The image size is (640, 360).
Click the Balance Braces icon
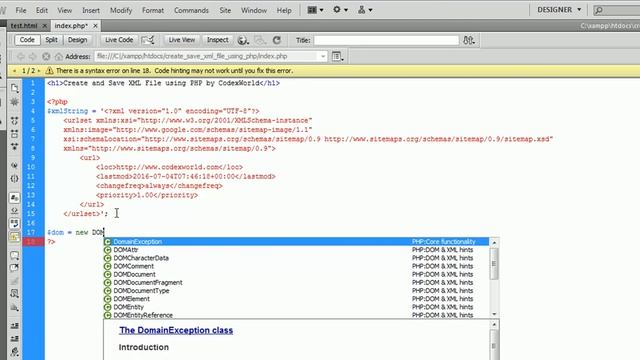coord(15,178)
